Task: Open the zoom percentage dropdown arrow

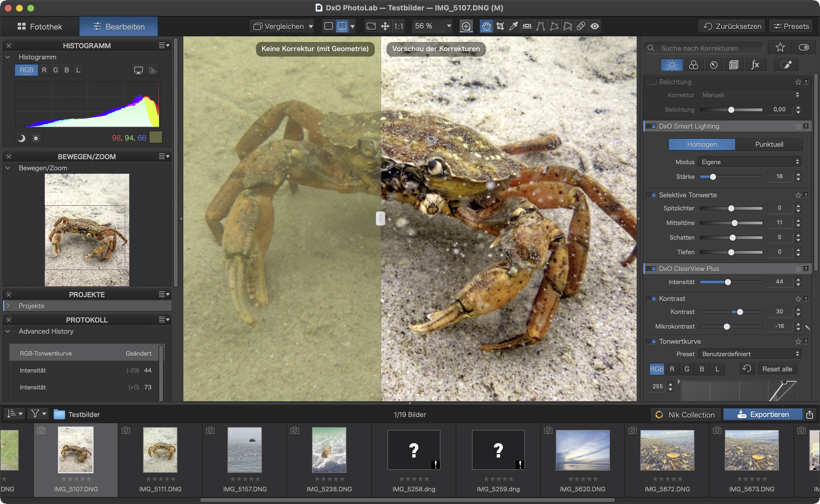Action: pyautogui.click(x=449, y=26)
